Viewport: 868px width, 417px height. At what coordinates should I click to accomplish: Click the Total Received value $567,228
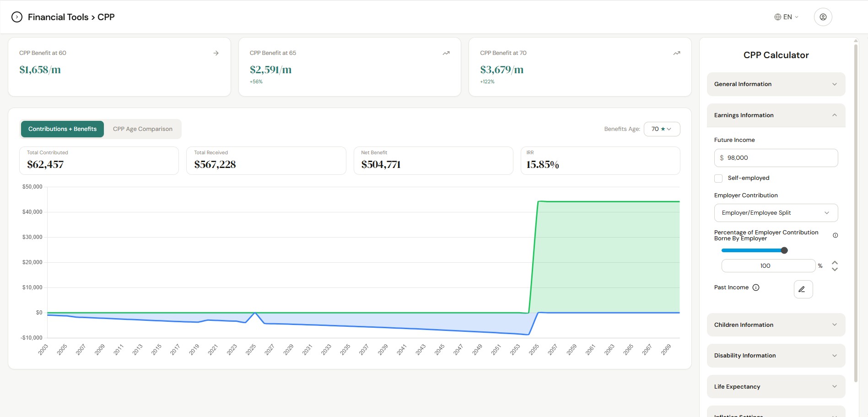(215, 165)
